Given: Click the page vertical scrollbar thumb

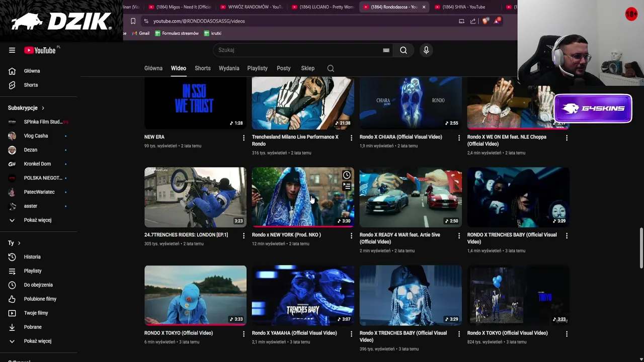Looking at the screenshot, I should (641, 247).
